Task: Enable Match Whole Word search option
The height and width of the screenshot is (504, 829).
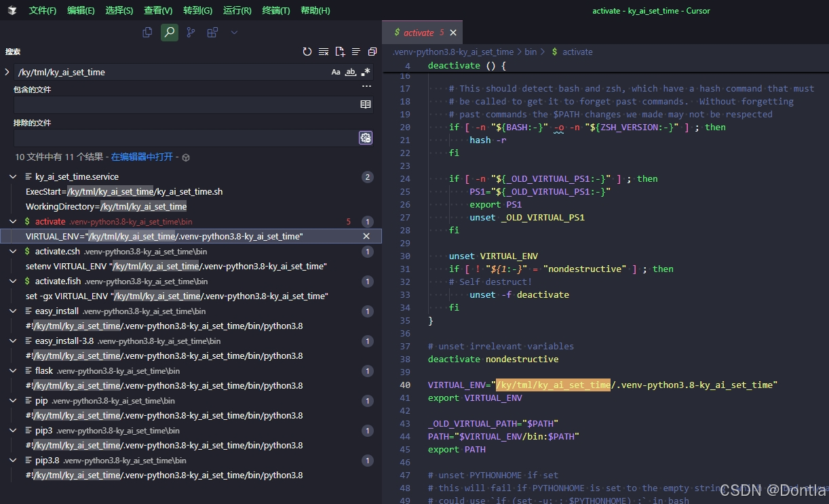Action: tap(350, 71)
